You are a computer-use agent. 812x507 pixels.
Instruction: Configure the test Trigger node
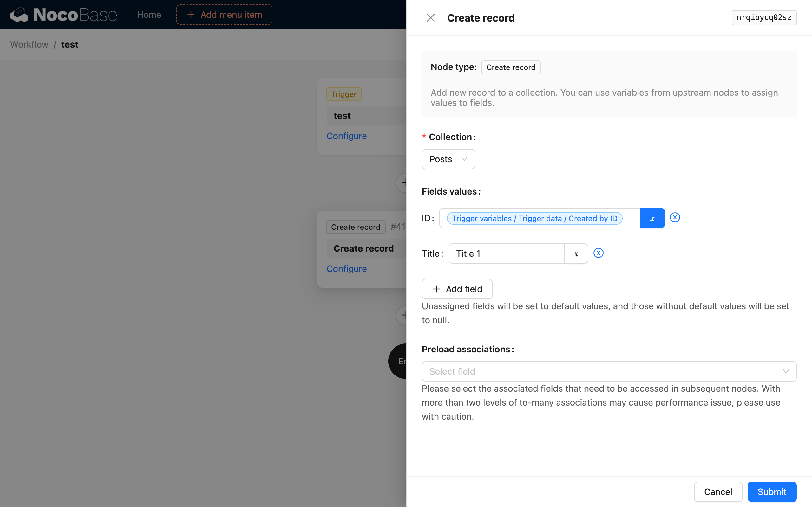click(347, 136)
